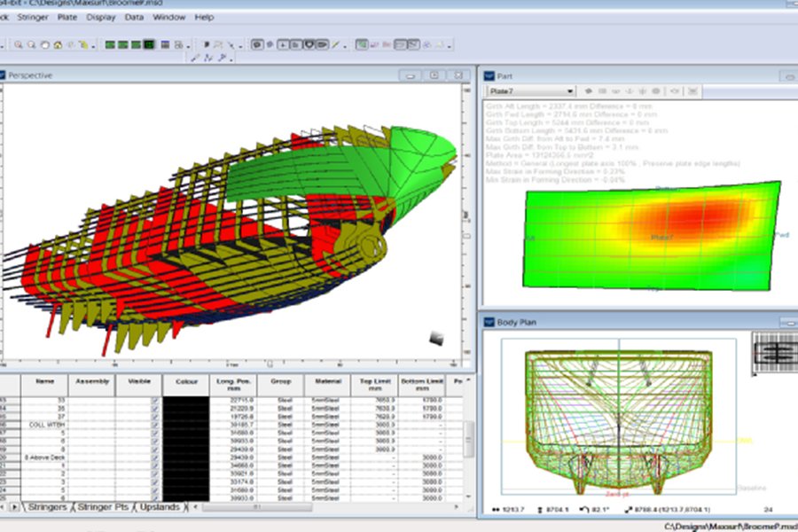Toggle visibility for the 8 Above Deck row
The height and width of the screenshot is (532, 798).
coord(153,456)
